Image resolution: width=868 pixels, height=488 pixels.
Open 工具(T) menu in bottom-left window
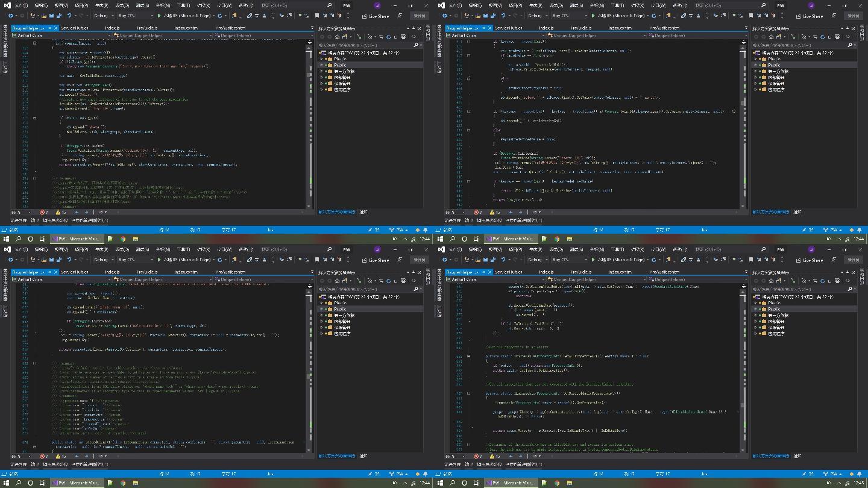coord(183,249)
